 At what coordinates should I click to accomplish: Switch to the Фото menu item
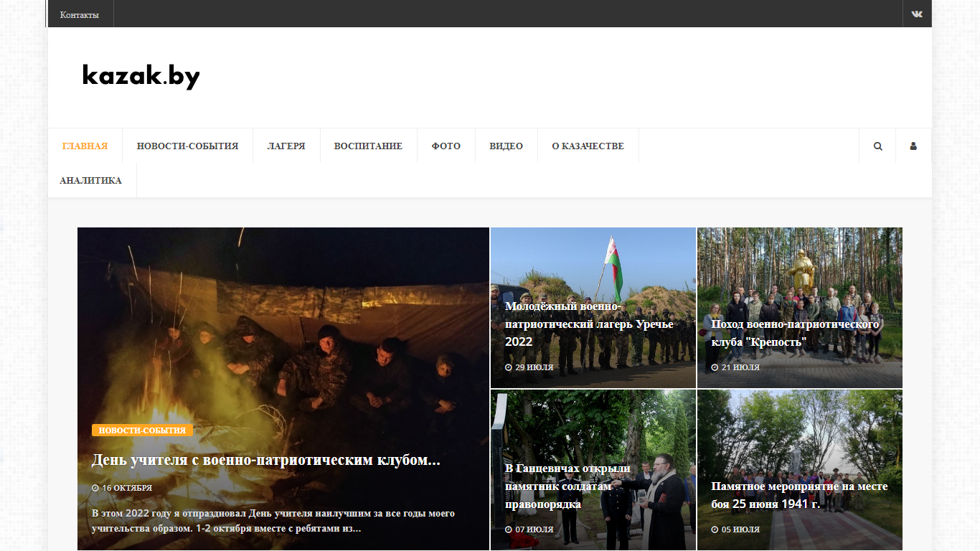click(446, 146)
